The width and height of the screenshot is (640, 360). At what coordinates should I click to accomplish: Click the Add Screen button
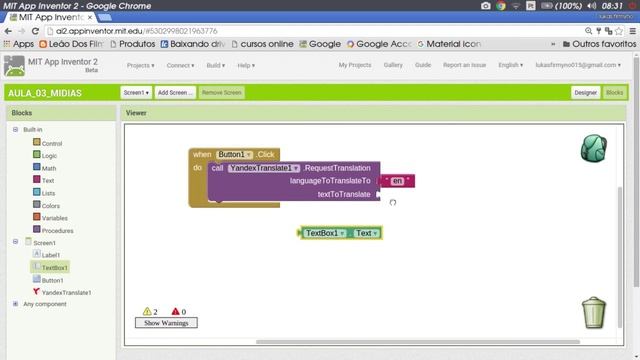tap(175, 93)
